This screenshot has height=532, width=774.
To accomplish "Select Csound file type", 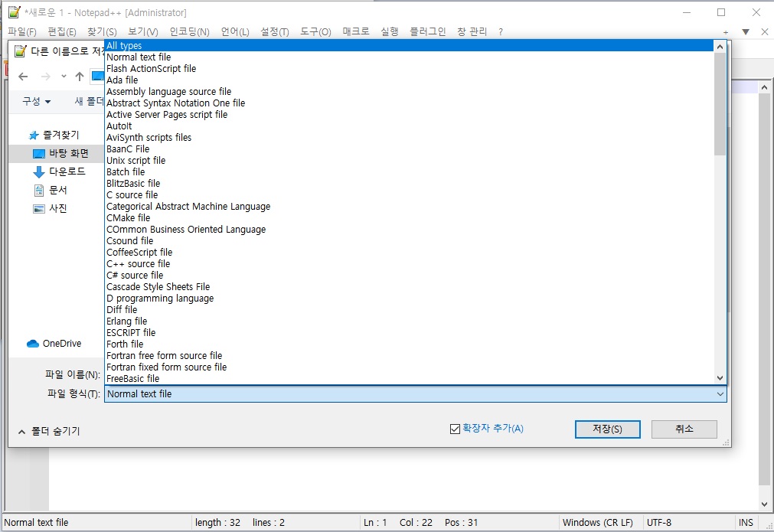I will point(410,241).
